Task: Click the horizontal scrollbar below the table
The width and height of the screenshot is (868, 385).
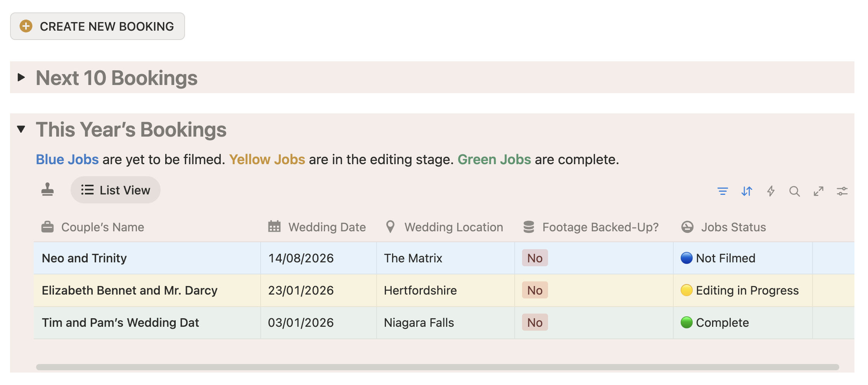Action: [x=437, y=367]
